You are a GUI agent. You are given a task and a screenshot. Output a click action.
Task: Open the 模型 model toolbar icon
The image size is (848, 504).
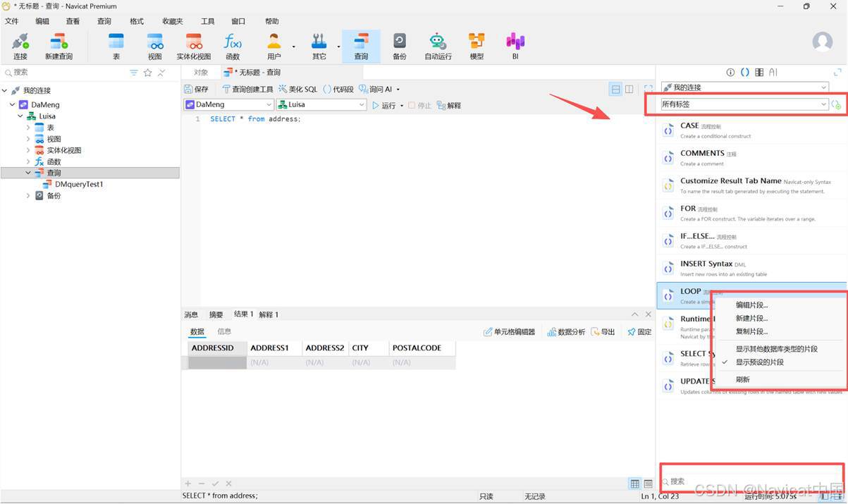click(x=477, y=47)
